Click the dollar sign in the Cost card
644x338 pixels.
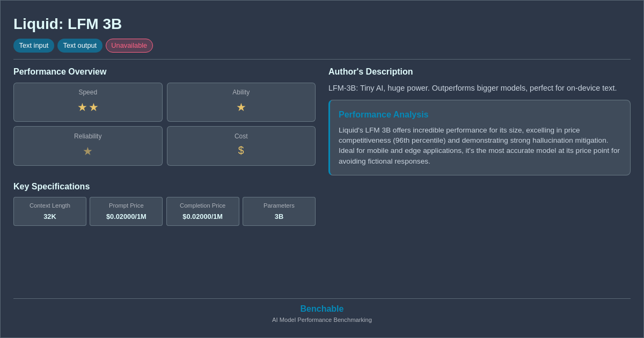coord(241,150)
